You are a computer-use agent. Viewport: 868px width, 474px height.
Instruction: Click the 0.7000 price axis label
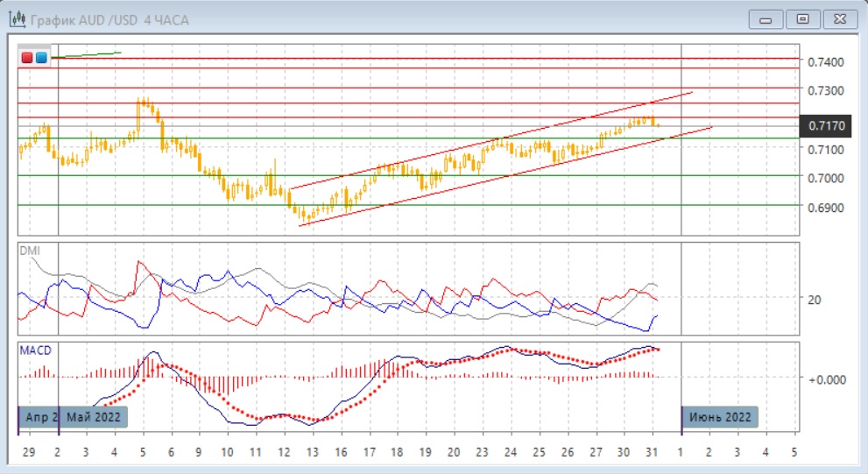click(x=826, y=179)
